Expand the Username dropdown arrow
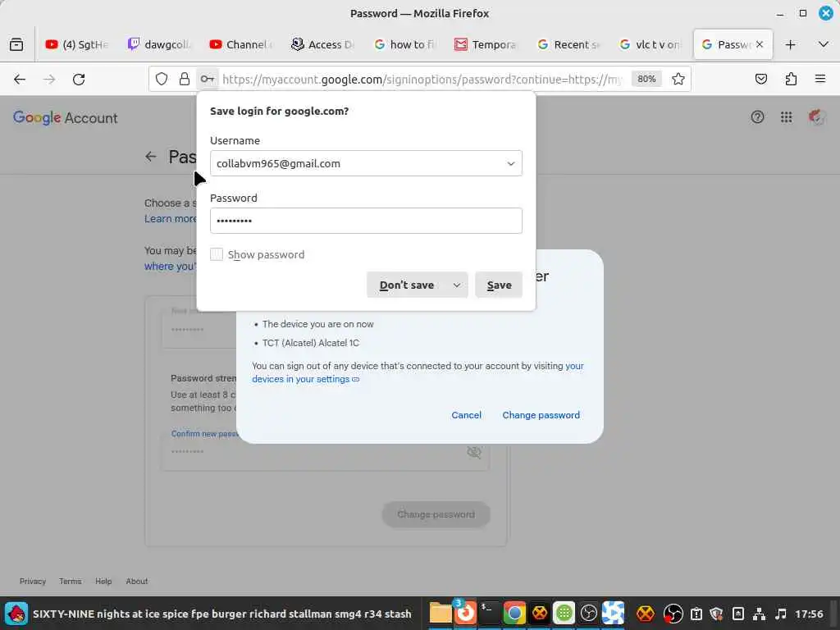This screenshot has height=630, width=840. point(510,163)
